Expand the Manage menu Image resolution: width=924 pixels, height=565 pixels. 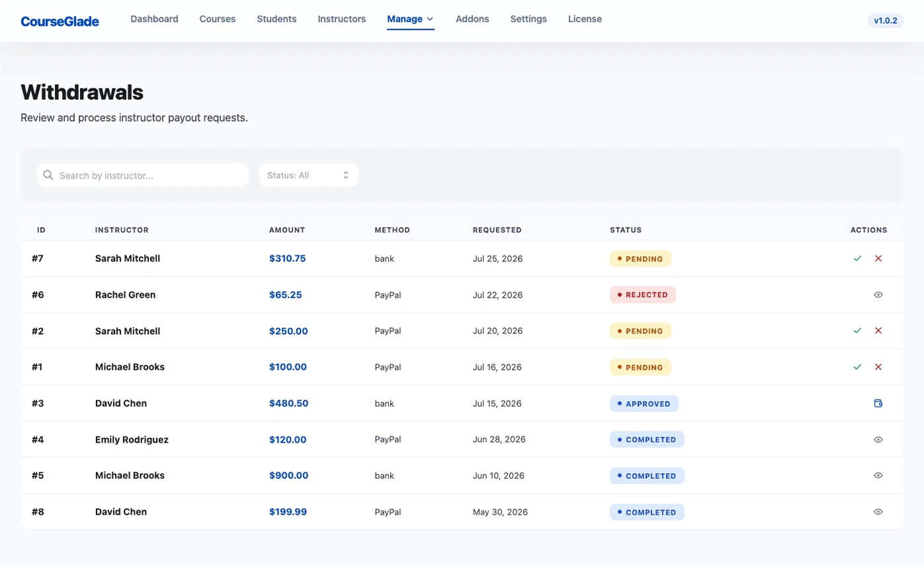pos(410,19)
